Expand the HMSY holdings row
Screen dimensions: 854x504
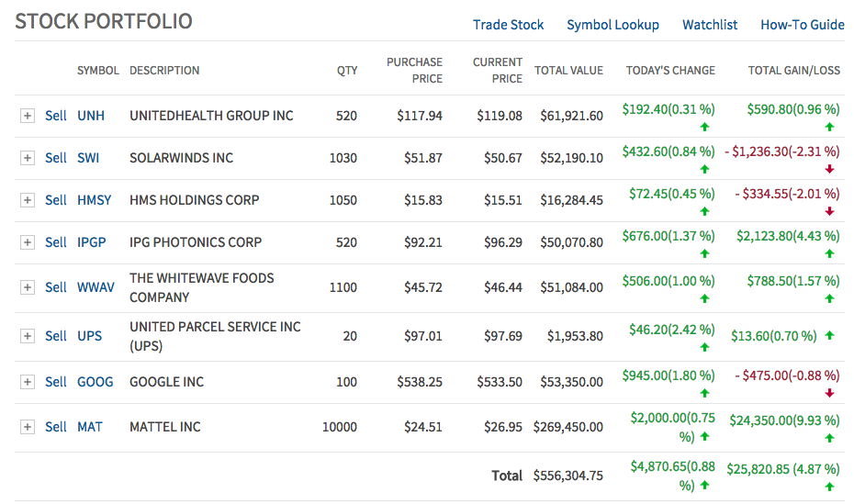coord(28,200)
